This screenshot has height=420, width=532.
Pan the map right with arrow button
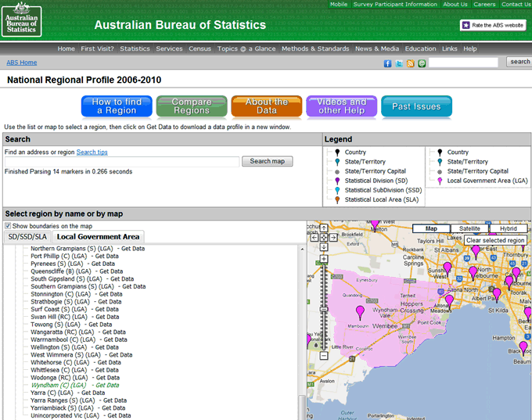point(333,237)
